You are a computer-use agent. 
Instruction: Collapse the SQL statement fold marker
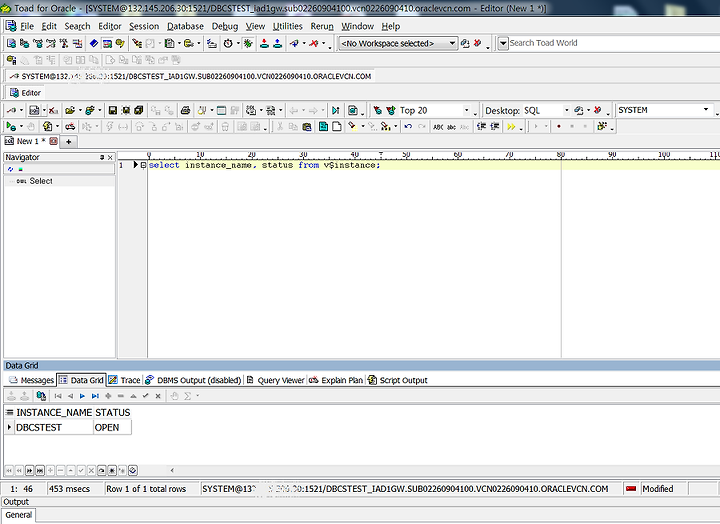pos(143,165)
